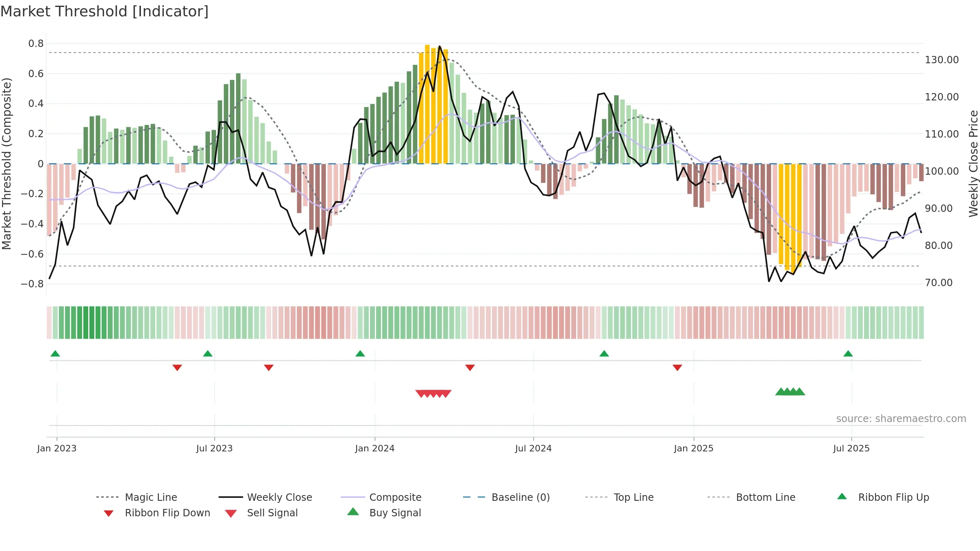Click the 100.00 right axis price label

942,171
